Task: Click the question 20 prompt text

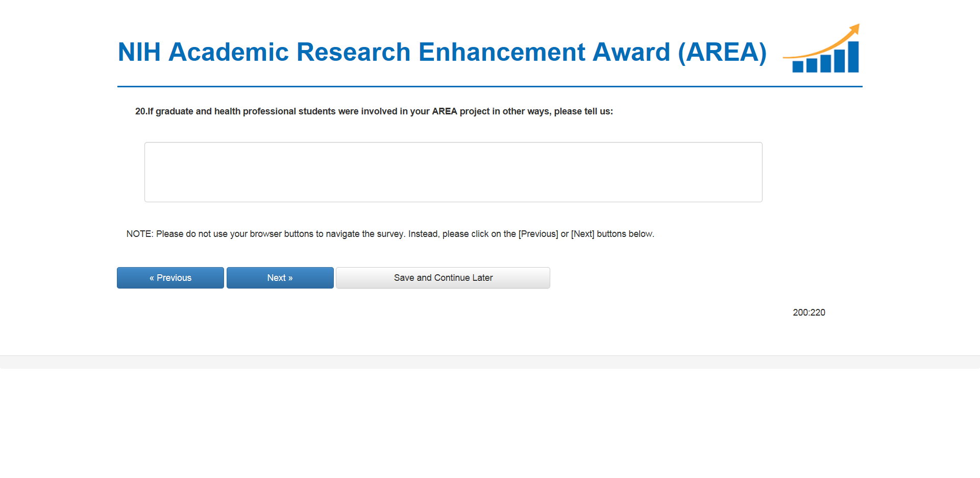Action: point(374,111)
